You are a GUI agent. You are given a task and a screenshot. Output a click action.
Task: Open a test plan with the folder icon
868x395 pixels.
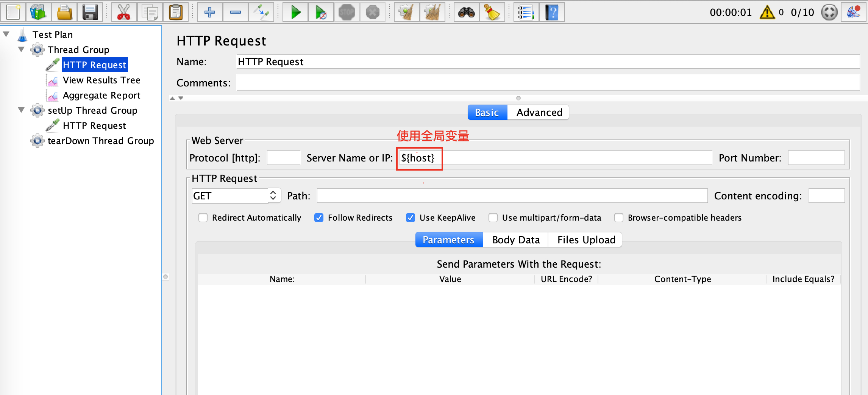coord(64,12)
